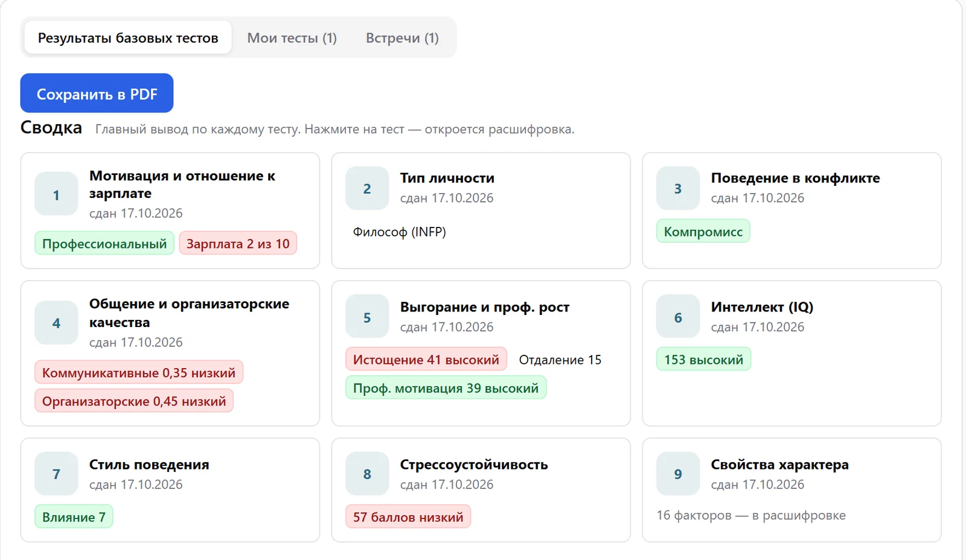Click the Проф. мотивация 39 высокий tag

click(446, 388)
